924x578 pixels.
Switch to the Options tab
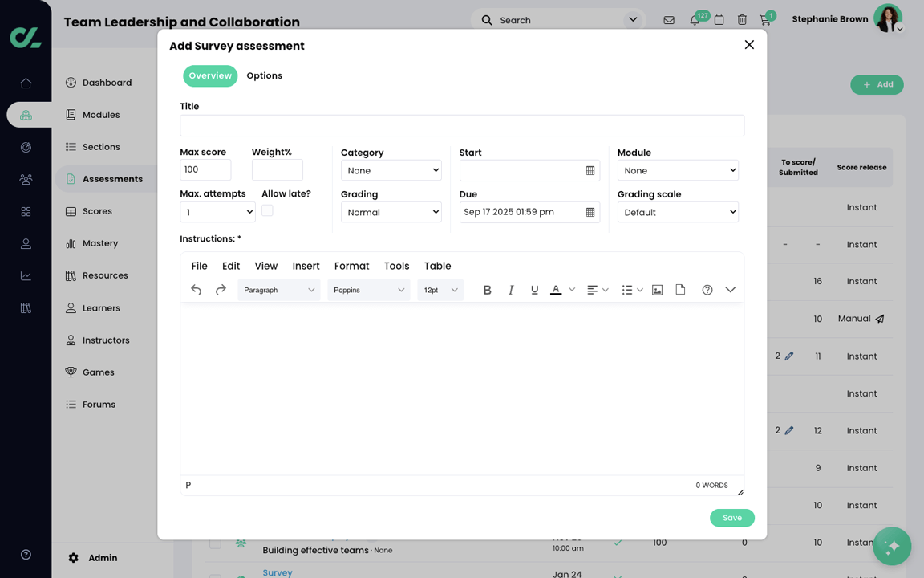[x=264, y=75]
